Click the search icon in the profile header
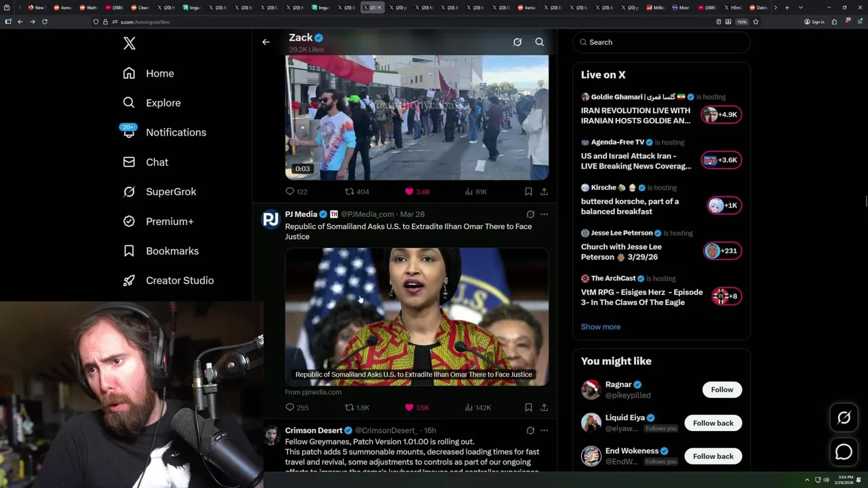Image resolution: width=868 pixels, height=488 pixels. (x=540, y=42)
